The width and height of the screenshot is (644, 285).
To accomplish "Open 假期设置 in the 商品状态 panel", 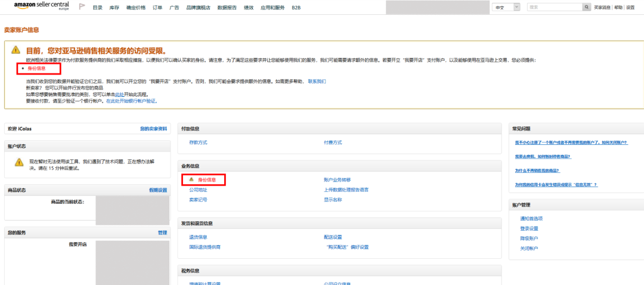I will point(158,190).
